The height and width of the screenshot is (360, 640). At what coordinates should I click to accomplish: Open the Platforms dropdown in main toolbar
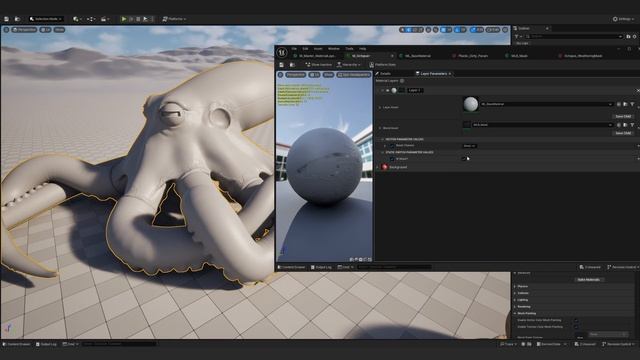(174, 19)
